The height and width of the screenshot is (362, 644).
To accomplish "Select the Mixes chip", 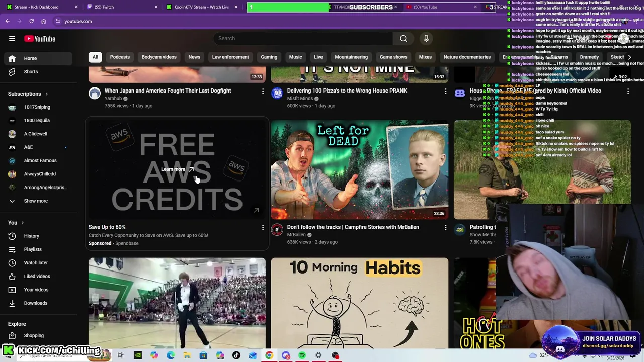I will (425, 57).
